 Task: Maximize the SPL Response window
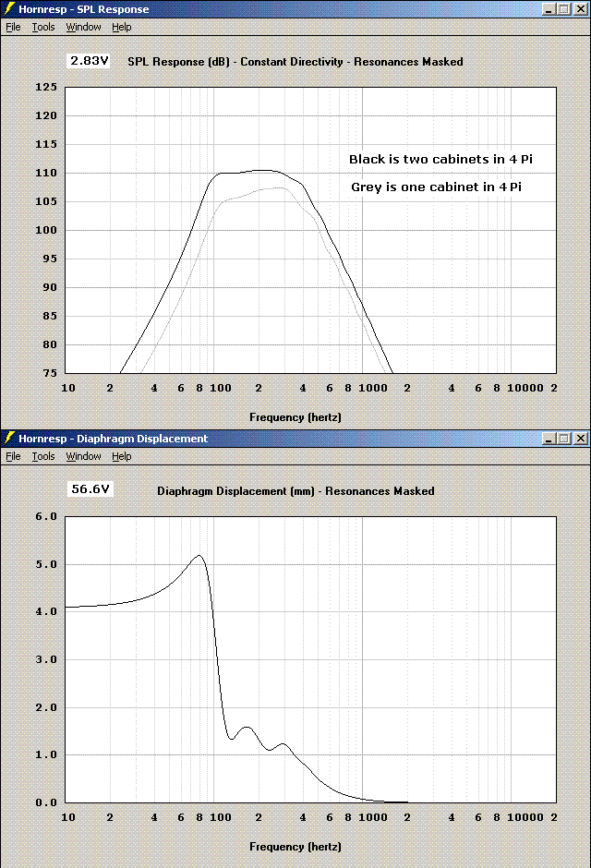[x=563, y=9]
